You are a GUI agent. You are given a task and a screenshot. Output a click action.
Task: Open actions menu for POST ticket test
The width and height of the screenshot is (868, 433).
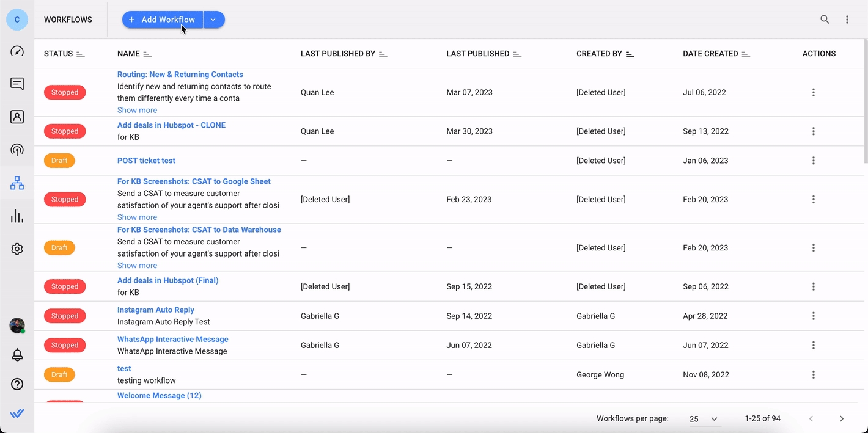click(814, 161)
